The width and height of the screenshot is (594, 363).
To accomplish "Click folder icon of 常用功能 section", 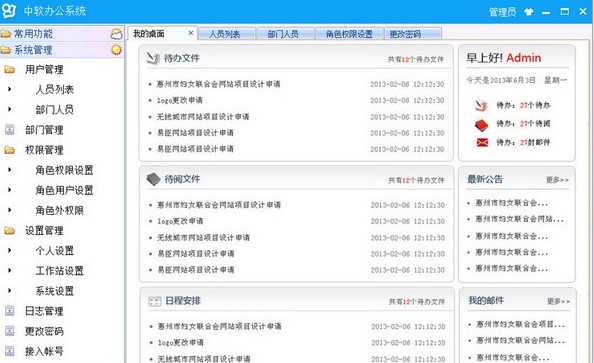I will click(x=6, y=34).
